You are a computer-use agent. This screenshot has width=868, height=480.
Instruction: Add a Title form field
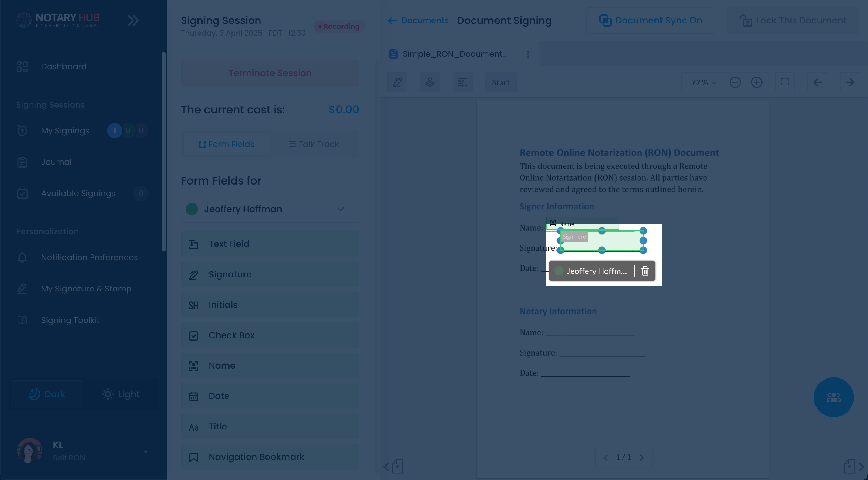(270, 427)
